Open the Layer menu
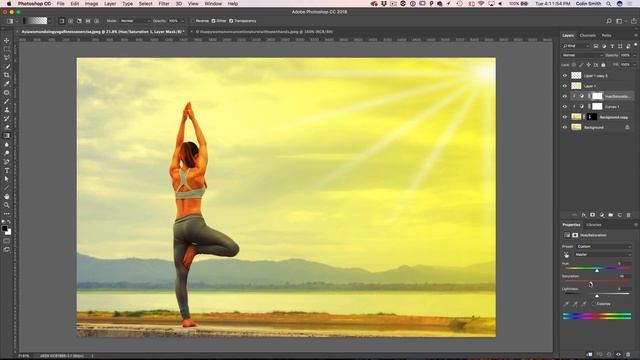This screenshot has height=360, width=640. pyautogui.click(x=110, y=4)
